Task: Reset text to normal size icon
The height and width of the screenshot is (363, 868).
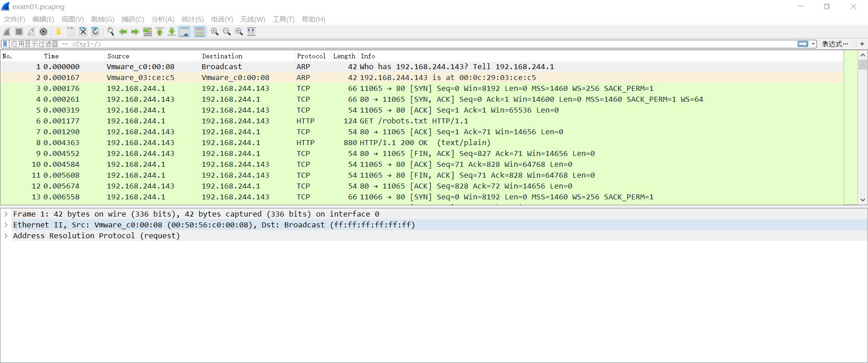Action: pos(239,32)
